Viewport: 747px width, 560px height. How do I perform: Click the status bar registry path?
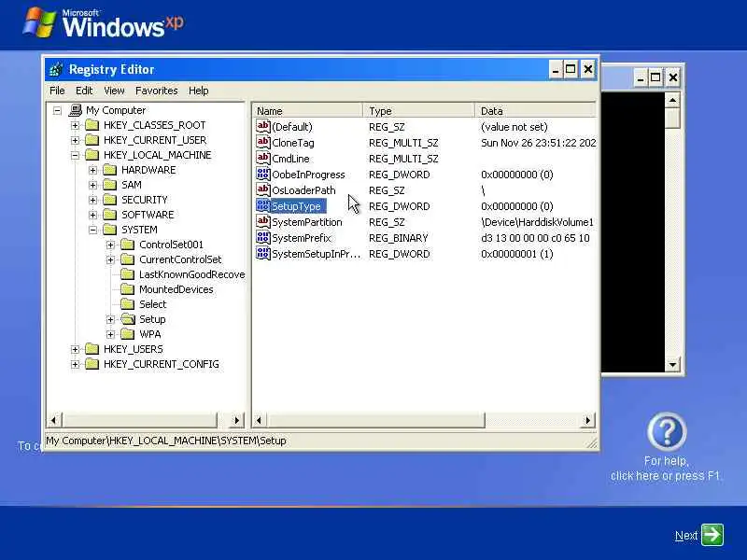point(166,441)
